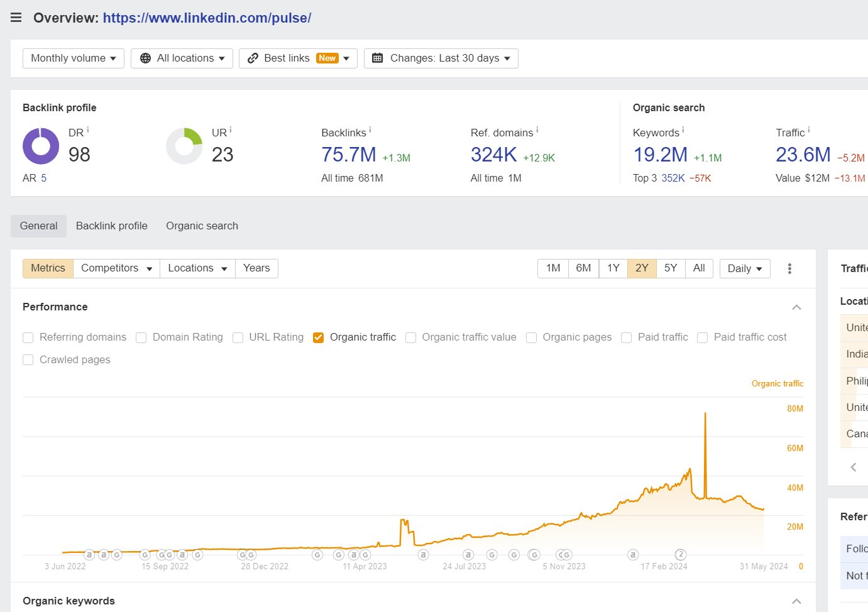Click the info icon next to UR
The width and height of the screenshot is (868, 612).
point(231,130)
